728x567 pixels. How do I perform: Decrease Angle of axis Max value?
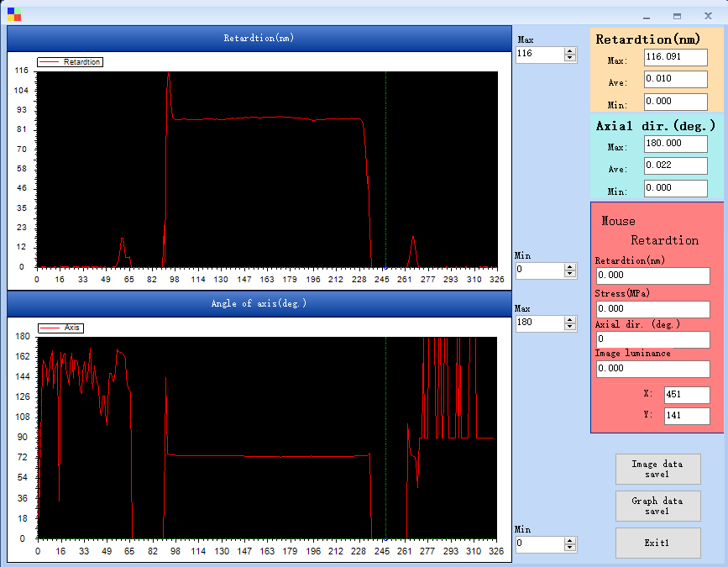click(570, 327)
